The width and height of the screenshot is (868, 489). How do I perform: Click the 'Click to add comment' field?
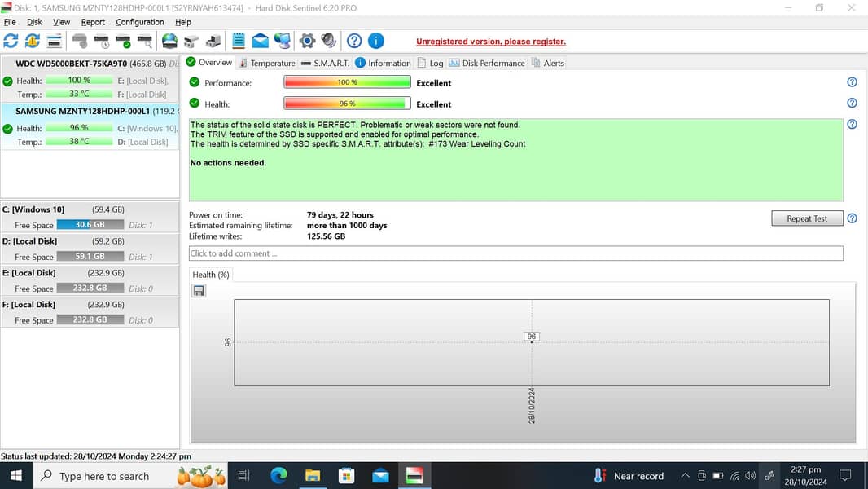click(x=515, y=253)
